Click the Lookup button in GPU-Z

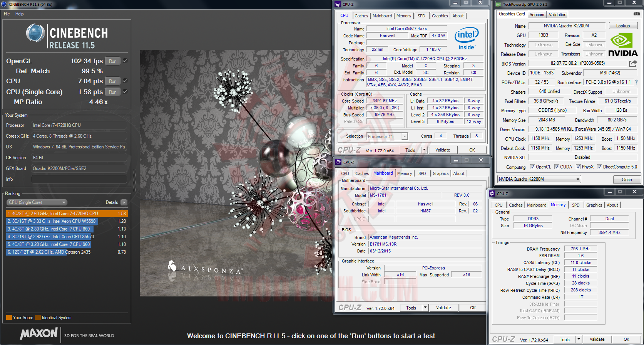coord(623,26)
